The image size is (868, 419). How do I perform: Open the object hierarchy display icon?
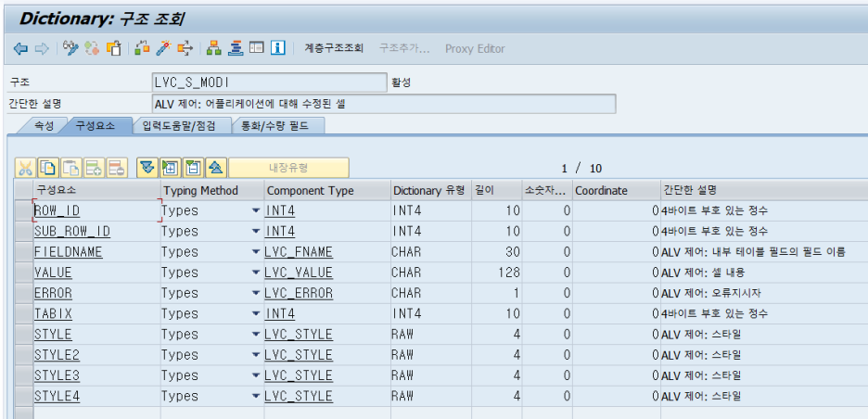(213, 48)
